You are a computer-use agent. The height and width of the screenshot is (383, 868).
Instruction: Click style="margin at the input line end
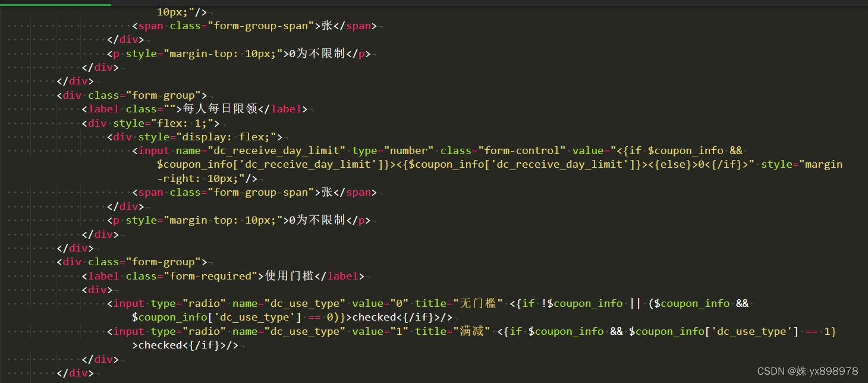[802, 164]
